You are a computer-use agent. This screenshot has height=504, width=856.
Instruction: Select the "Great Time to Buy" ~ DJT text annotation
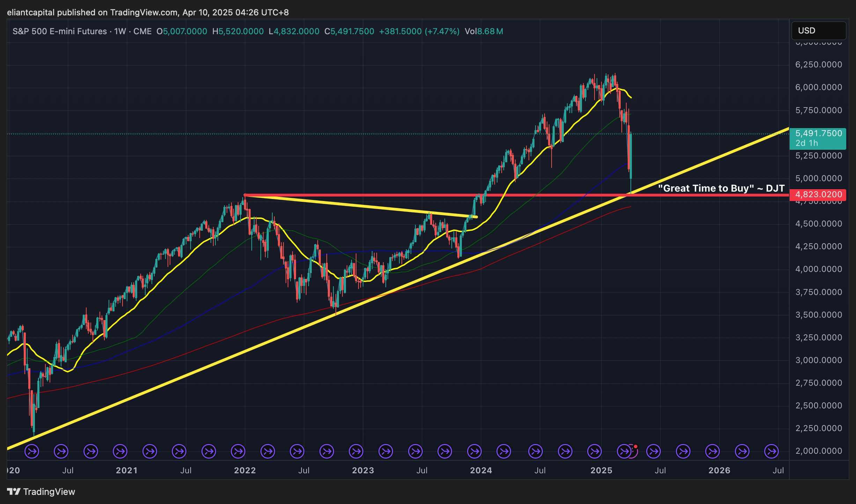coord(721,188)
